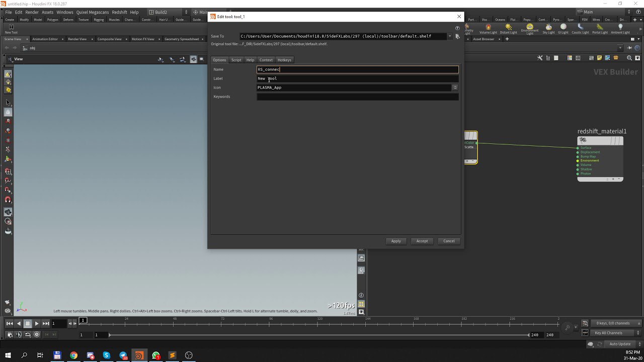Open Chrome from the Windows taskbar
The height and width of the screenshot is (362, 644).
[x=74, y=355]
